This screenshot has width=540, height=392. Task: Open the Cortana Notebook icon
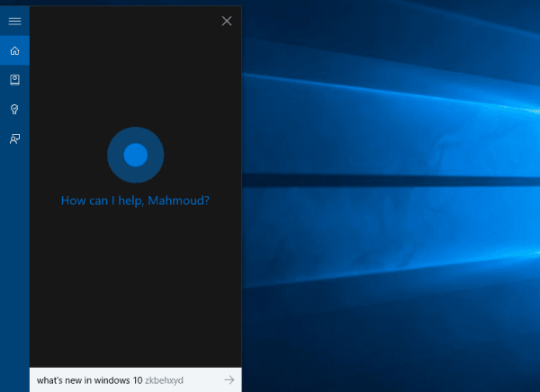(14, 80)
